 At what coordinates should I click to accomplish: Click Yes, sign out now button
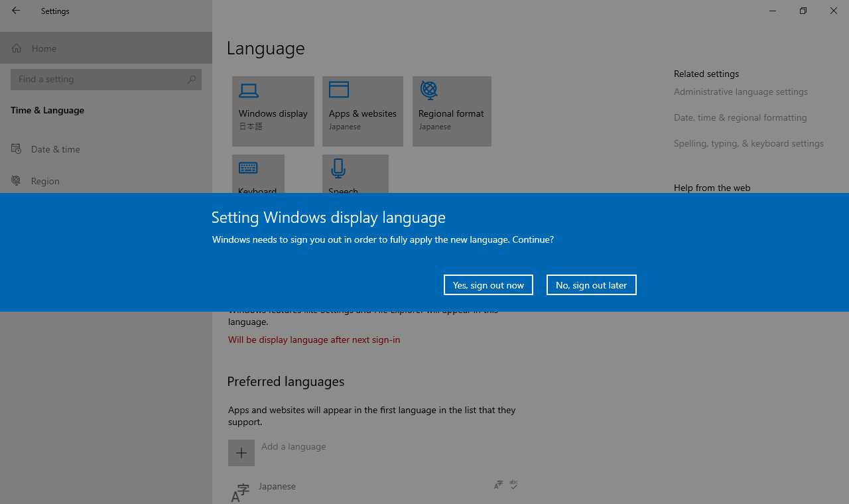pos(488,285)
